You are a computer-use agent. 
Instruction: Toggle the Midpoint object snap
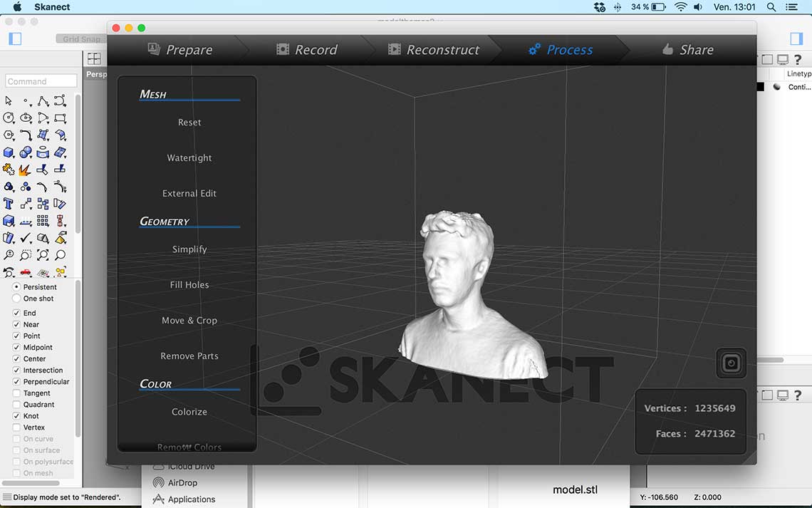point(16,347)
